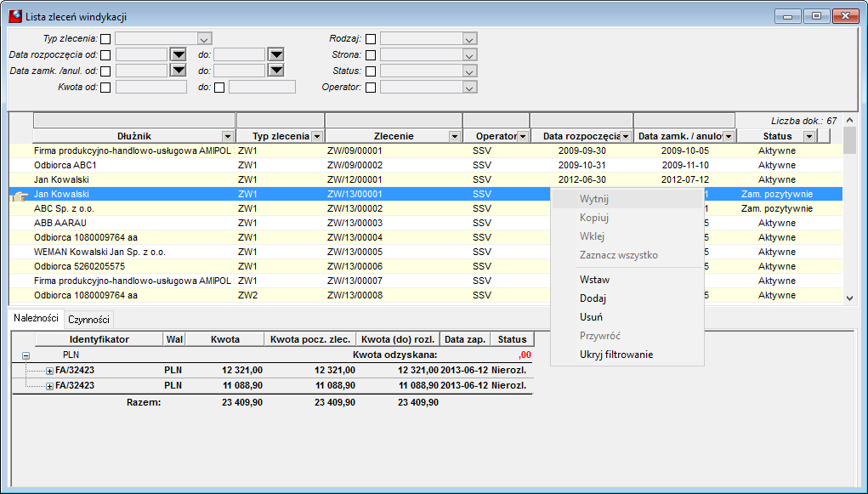
Task: Open calendar picker for Data rozpoczęcia od
Action: click(179, 54)
